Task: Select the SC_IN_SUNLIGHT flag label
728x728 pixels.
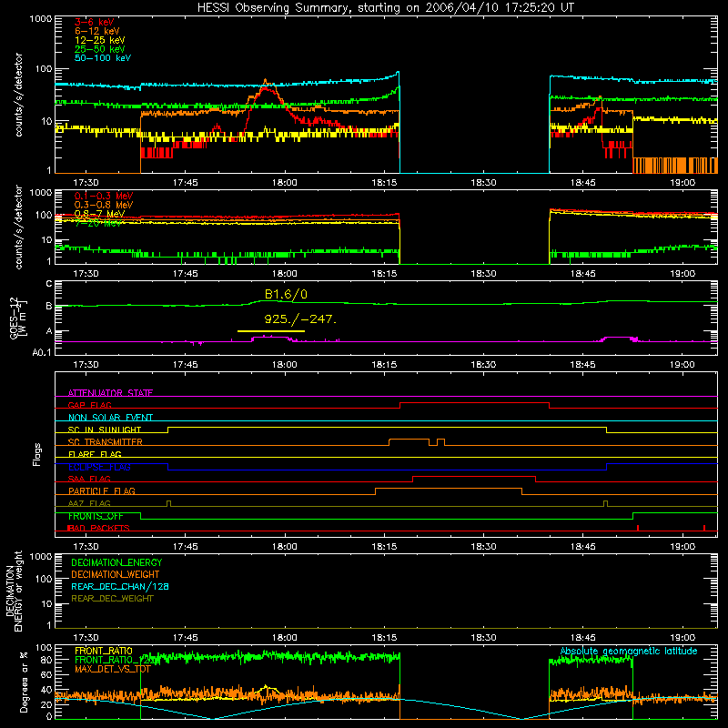Action: [x=105, y=430]
